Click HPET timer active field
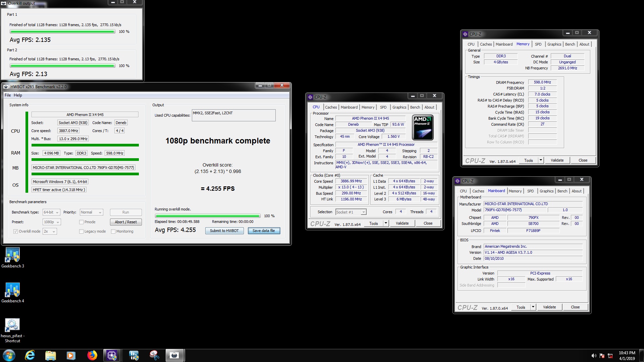Viewport: 644px width, 362px height. click(x=59, y=190)
